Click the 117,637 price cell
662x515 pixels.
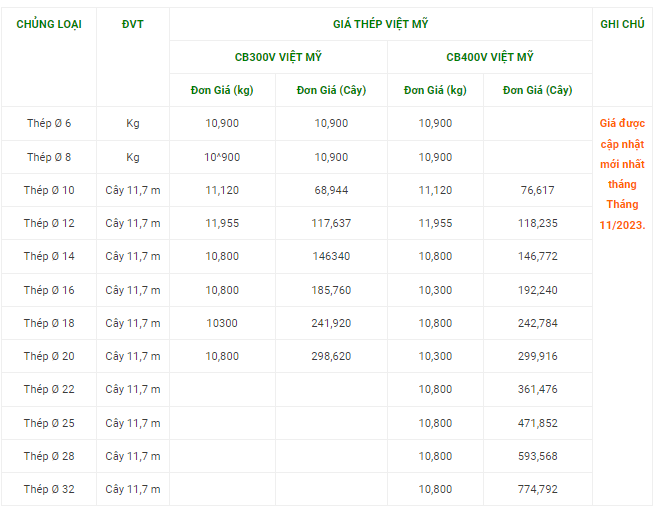coord(331,223)
